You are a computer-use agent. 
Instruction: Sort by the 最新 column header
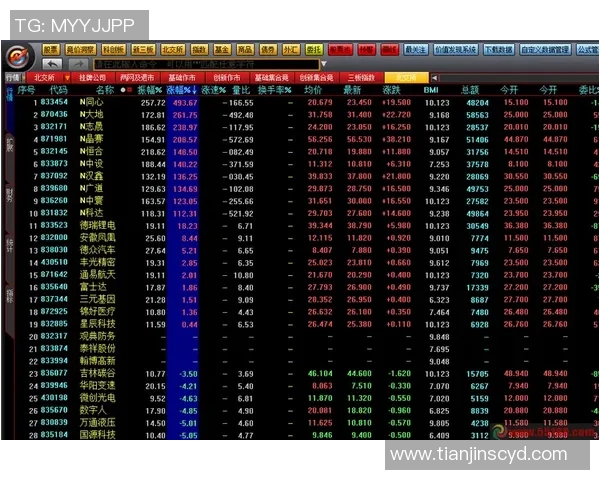[352, 90]
